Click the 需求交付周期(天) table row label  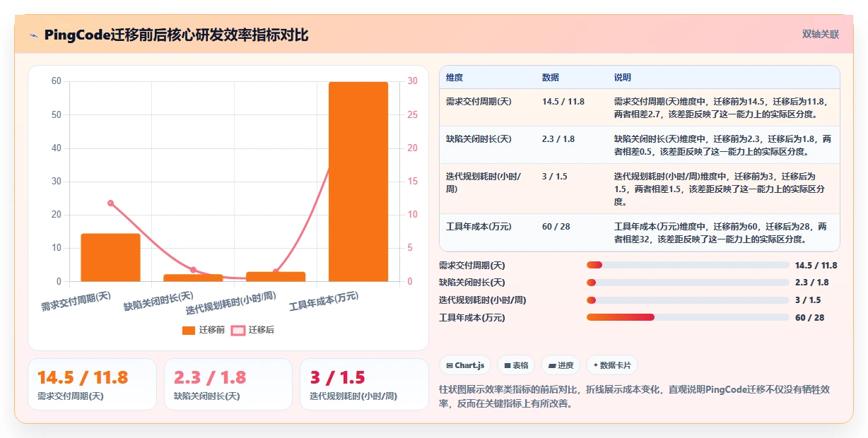coord(479,102)
